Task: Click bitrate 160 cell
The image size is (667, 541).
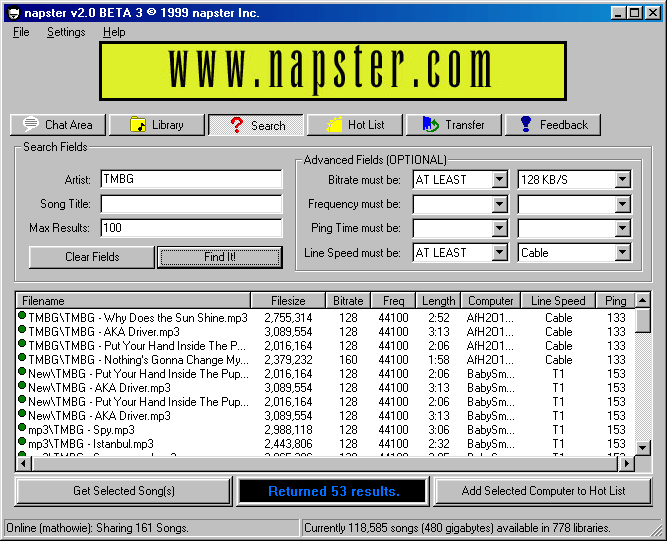Action: point(348,360)
